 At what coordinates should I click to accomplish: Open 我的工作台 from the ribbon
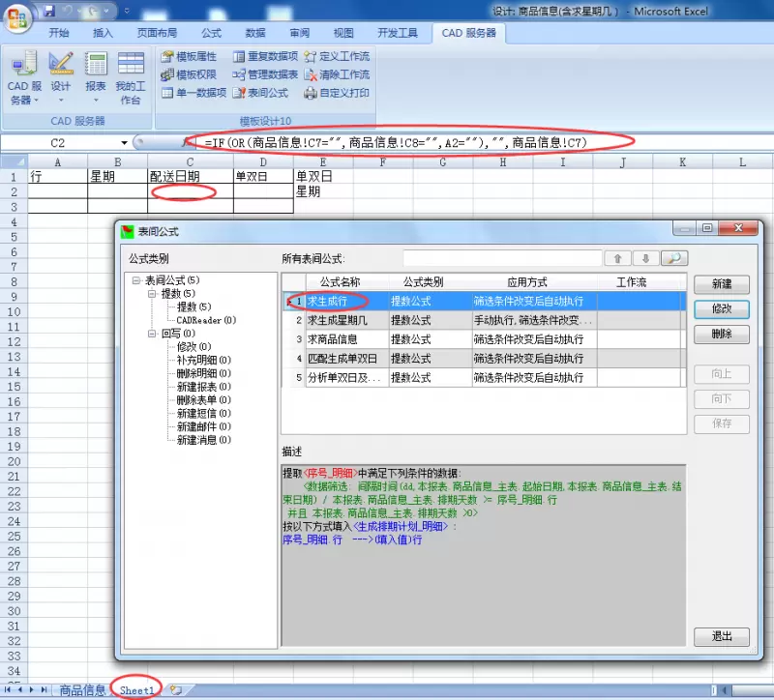[x=131, y=77]
